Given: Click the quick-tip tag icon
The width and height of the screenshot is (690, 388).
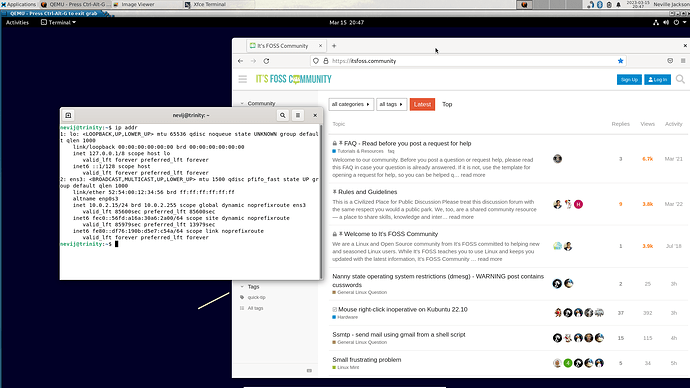Looking at the screenshot, I should [x=242, y=297].
